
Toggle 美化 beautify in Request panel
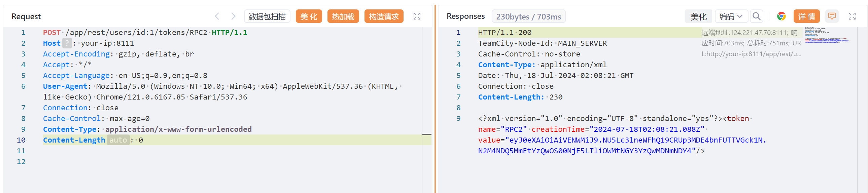point(308,16)
